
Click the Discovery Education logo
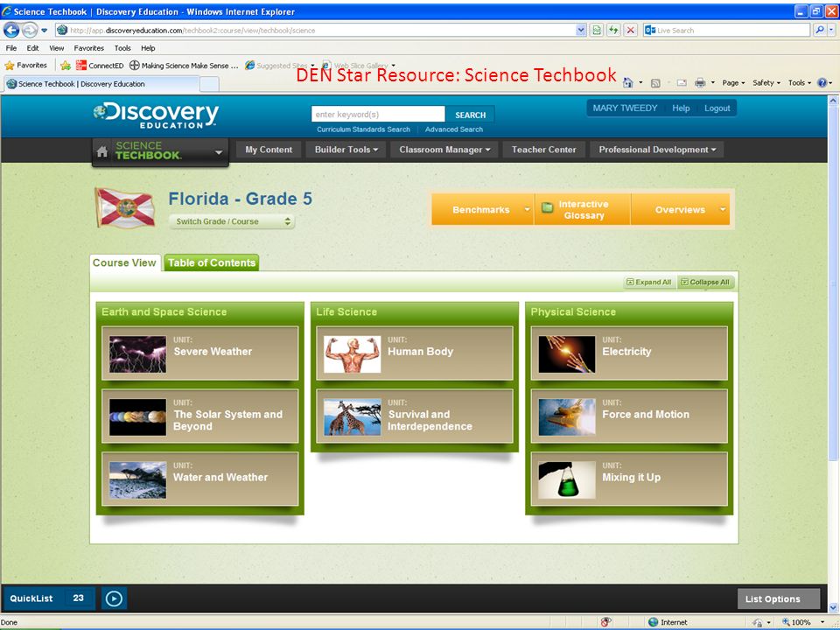(x=156, y=115)
